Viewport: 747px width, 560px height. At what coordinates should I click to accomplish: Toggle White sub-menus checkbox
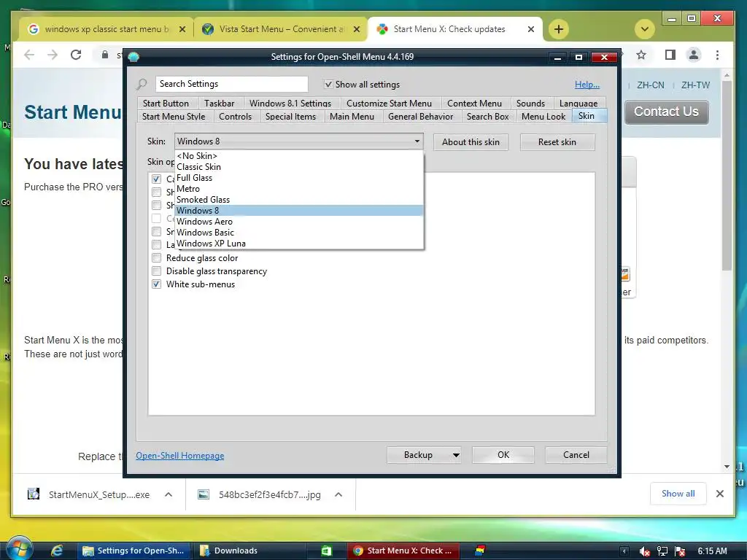[x=156, y=284]
